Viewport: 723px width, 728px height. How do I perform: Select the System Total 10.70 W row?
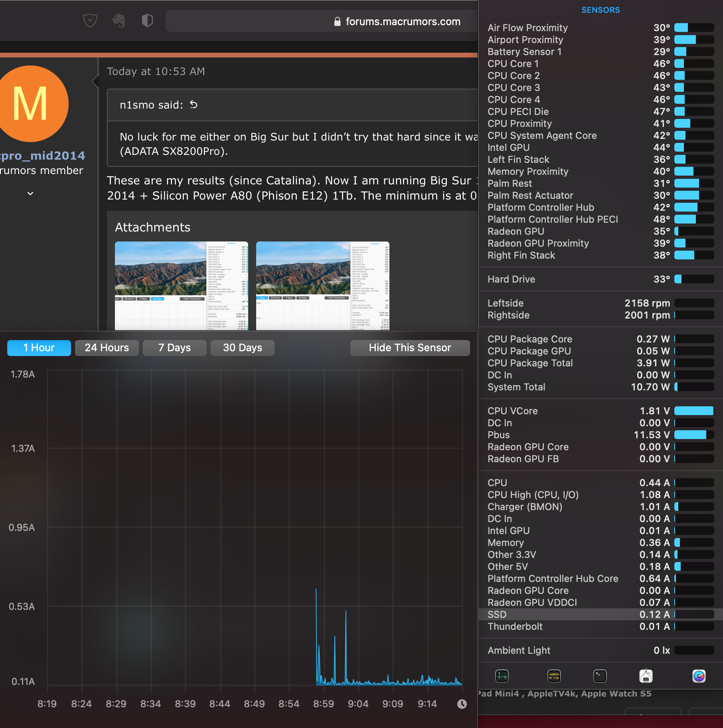click(601, 387)
